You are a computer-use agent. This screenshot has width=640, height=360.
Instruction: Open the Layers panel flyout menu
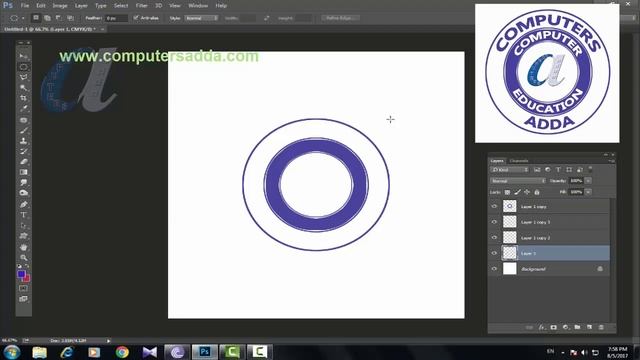611,161
